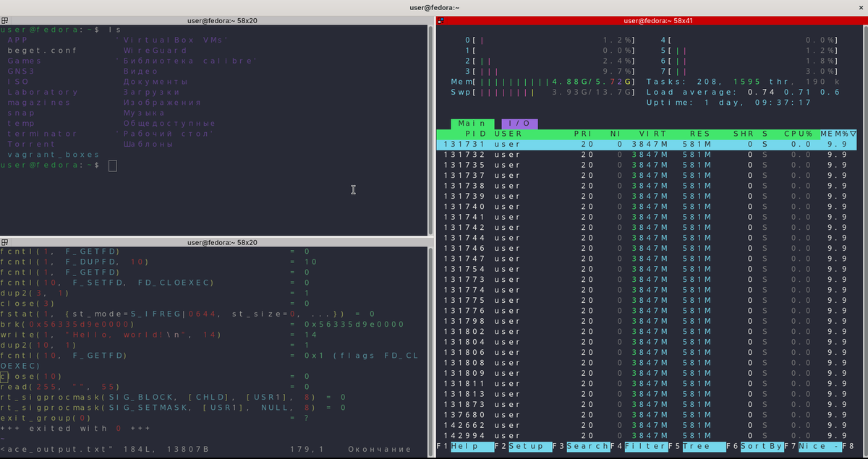Image resolution: width=868 pixels, height=459 pixels.
Task: Click the shell prompt cursor in top-left terminal
Action: point(112,166)
